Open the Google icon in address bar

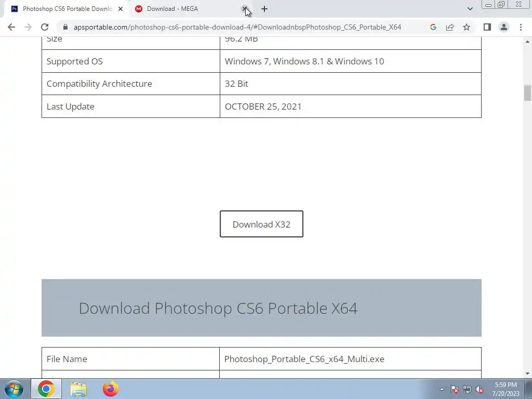[433, 27]
